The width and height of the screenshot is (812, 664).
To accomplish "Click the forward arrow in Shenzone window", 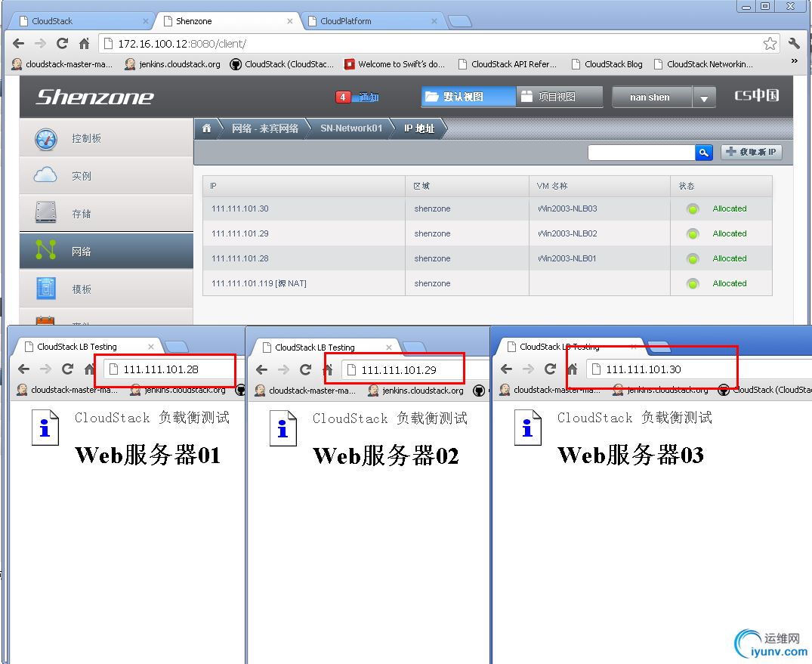I will tap(40, 44).
